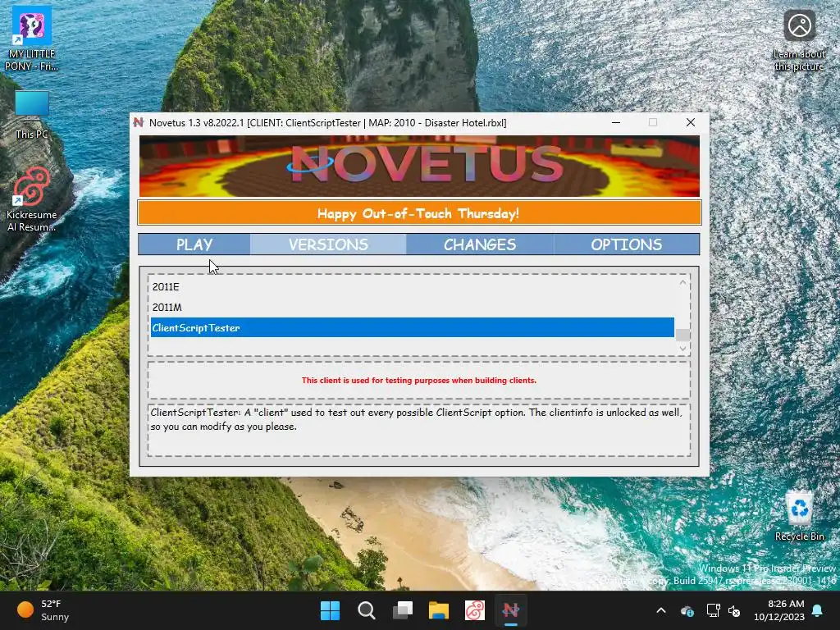This screenshot has height=630, width=840.
Task: Open Kickresume from the taskbar
Action: 475,610
